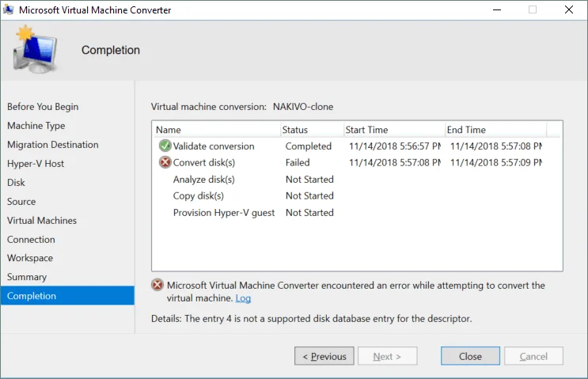Click the green check icon beside Validate conversion
588x379 pixels.
click(165, 146)
